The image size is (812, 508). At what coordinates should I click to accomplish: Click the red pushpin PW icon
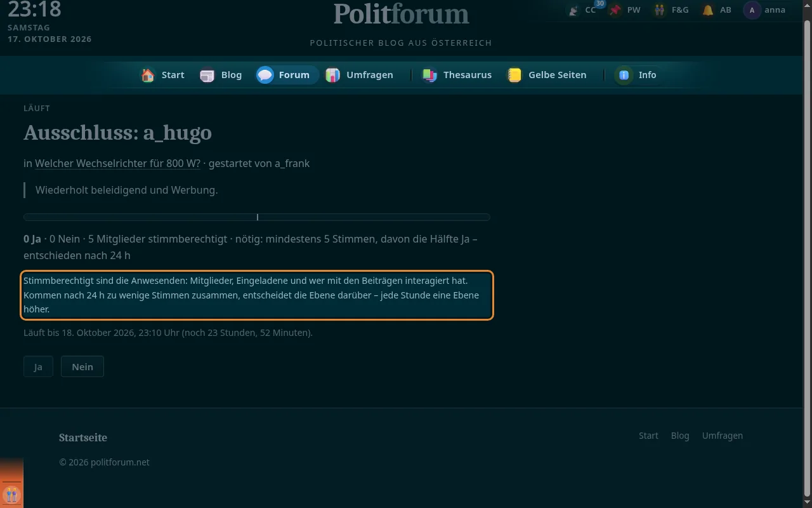(615, 10)
